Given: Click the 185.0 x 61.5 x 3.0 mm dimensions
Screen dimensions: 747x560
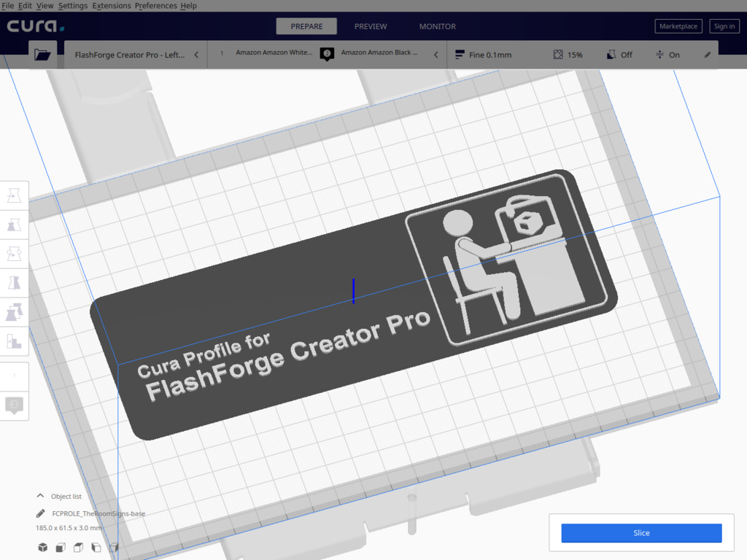Looking at the screenshot, I should pos(69,528).
